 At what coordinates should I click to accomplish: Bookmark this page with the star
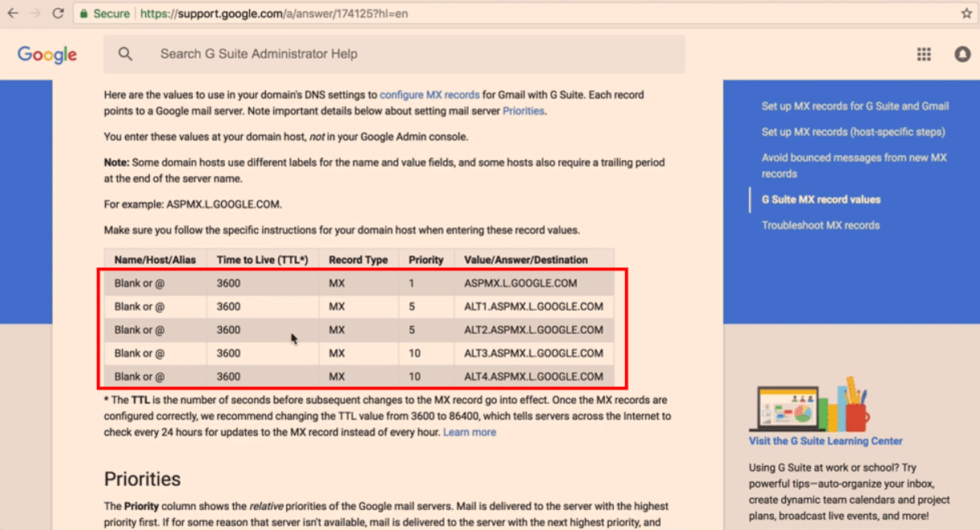pos(968,13)
